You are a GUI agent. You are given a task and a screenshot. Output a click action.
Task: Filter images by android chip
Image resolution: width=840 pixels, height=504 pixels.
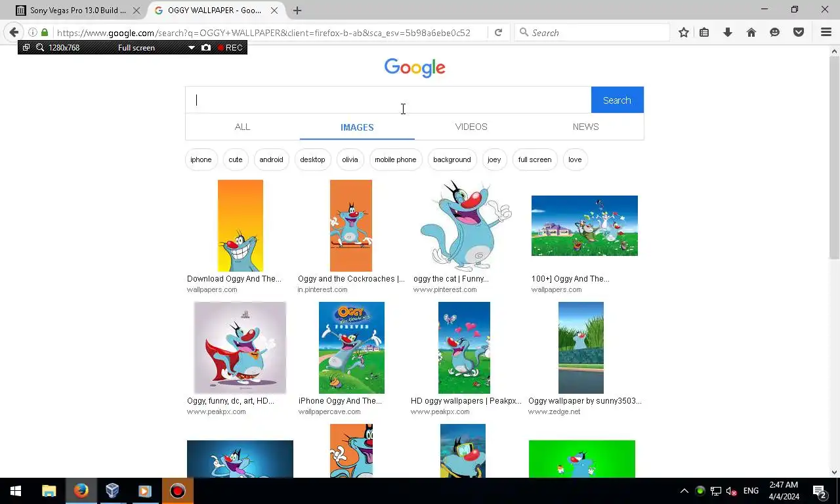point(271,159)
